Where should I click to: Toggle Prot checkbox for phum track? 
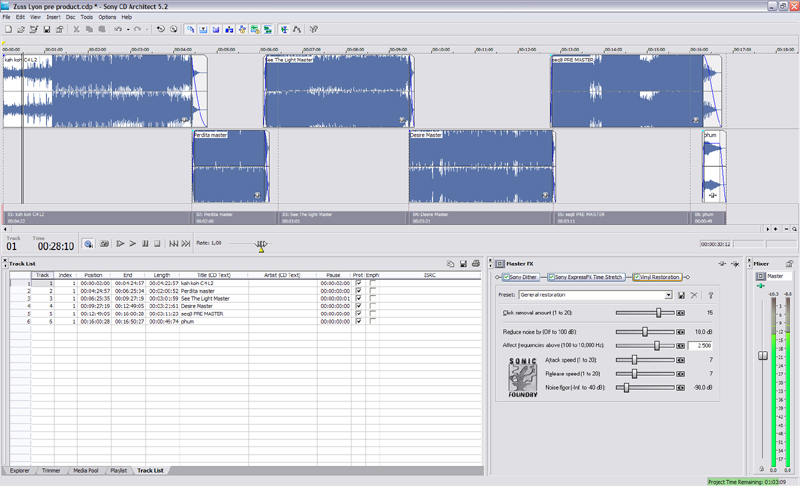pos(358,321)
